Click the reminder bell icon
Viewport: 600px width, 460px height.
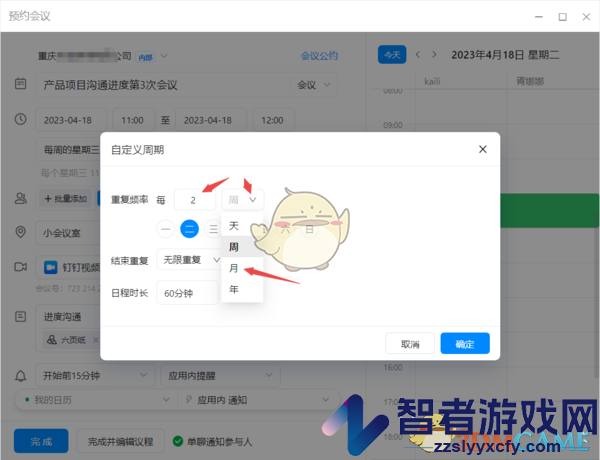point(21,375)
